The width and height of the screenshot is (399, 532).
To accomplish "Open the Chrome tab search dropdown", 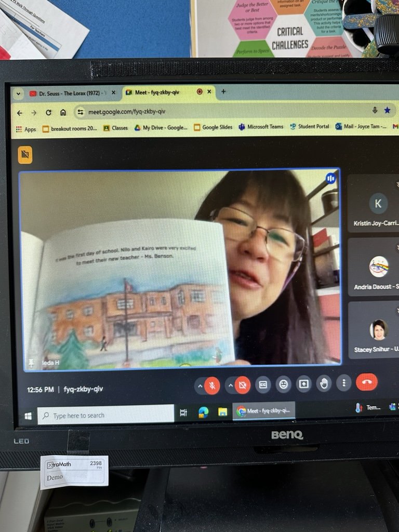I will [18, 94].
